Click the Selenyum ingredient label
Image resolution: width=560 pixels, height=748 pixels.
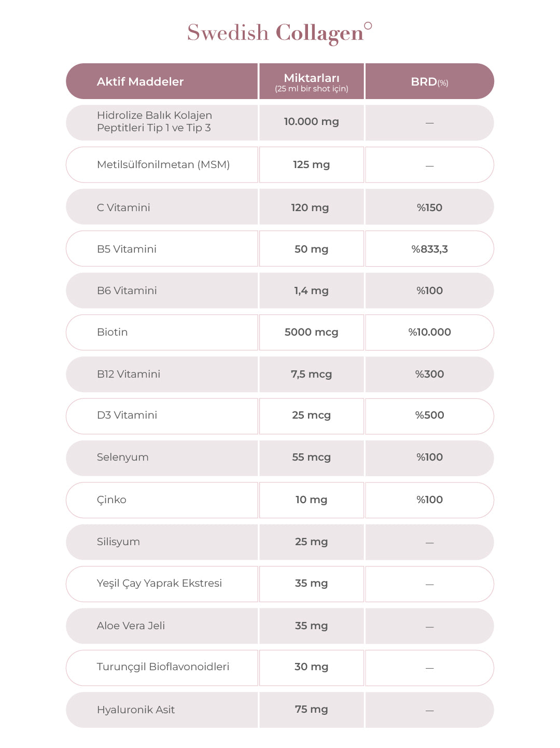[x=122, y=458]
